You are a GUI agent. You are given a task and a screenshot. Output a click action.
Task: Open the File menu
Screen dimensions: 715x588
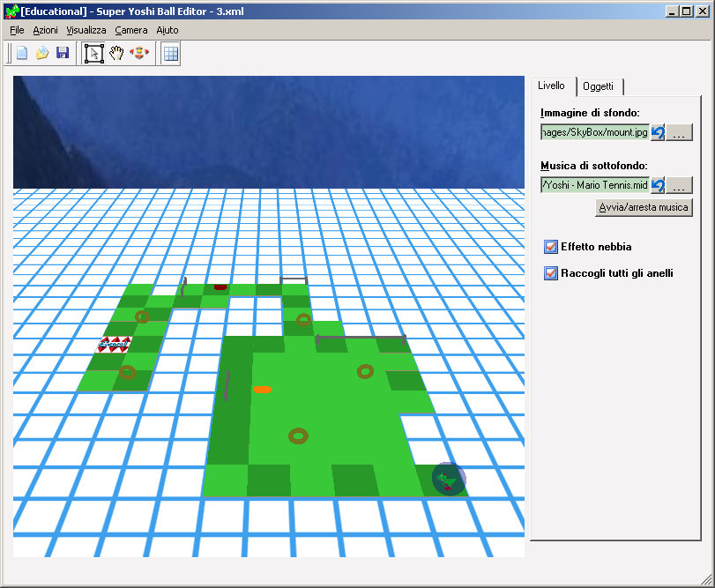pos(17,30)
